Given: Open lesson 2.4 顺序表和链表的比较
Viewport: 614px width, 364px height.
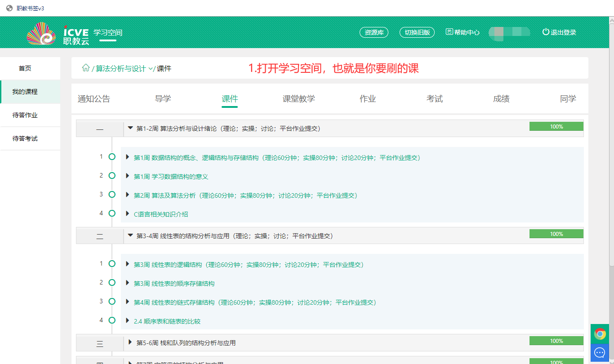Looking at the screenshot, I should tap(167, 321).
